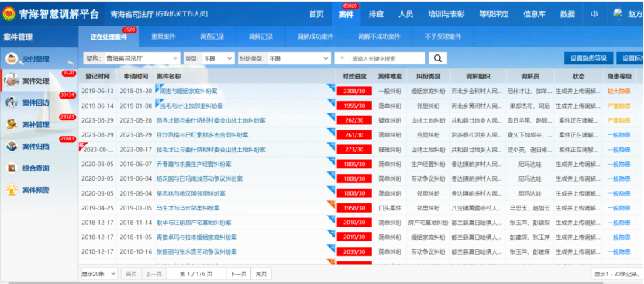This screenshot has width=644, height=284.
Task: Click the 青海智慧调解平台 logo emblem
Action: click(x=9, y=13)
